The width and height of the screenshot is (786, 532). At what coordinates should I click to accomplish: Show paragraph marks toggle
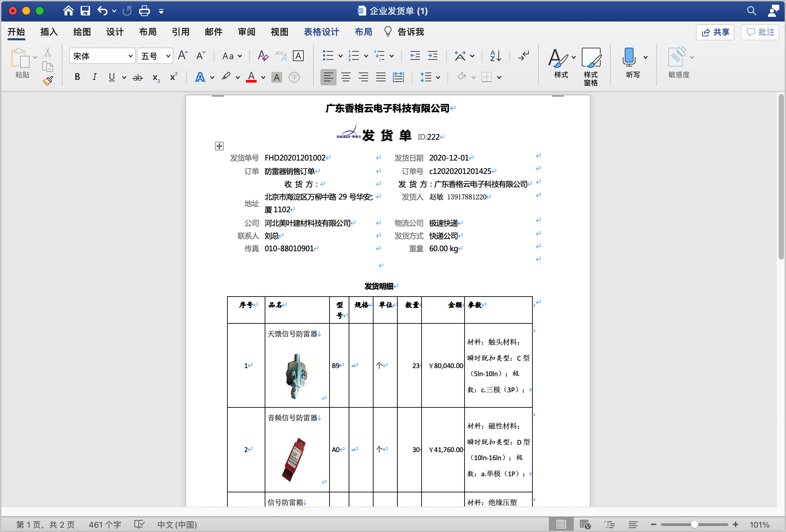[523, 55]
